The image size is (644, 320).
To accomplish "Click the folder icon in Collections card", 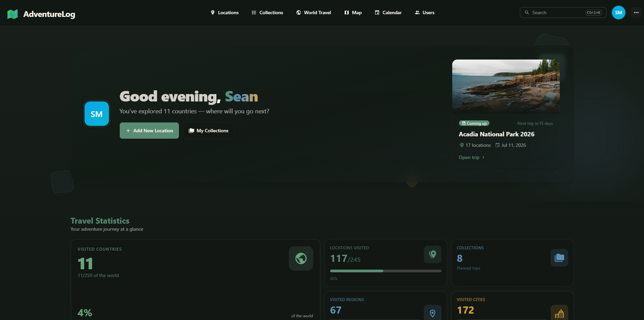I will pyautogui.click(x=559, y=258).
